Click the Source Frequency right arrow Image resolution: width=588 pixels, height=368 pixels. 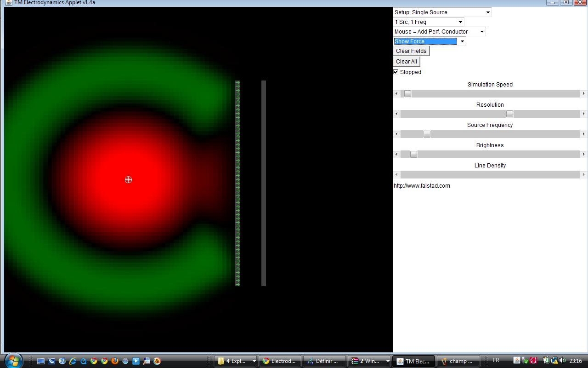[583, 134]
